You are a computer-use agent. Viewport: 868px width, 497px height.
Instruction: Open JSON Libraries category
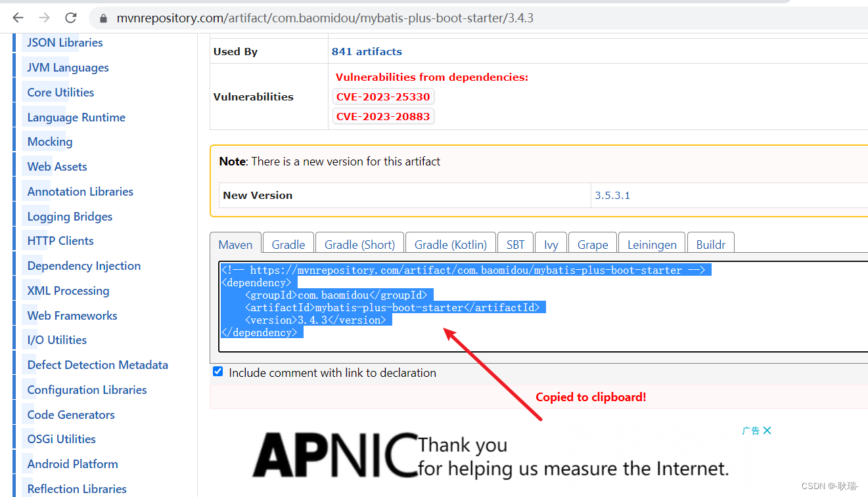[65, 43]
